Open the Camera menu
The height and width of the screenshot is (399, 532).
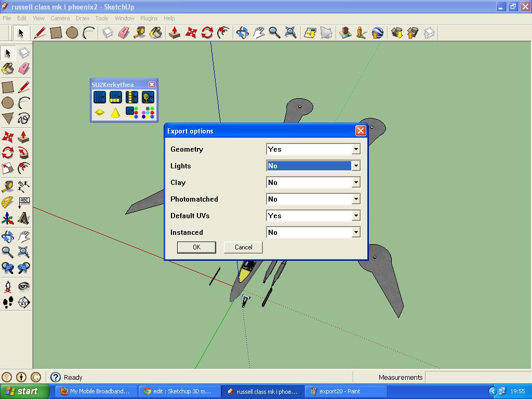[x=60, y=18]
